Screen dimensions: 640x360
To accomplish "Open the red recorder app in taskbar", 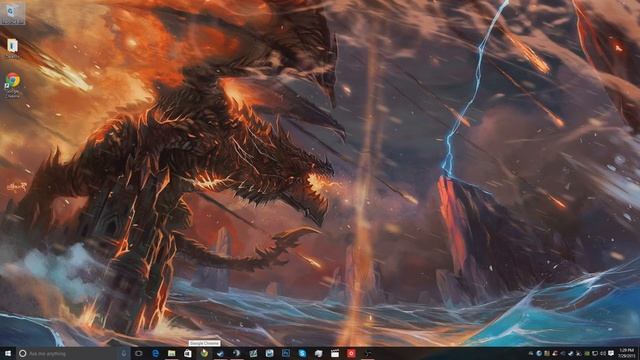I will tap(351, 353).
